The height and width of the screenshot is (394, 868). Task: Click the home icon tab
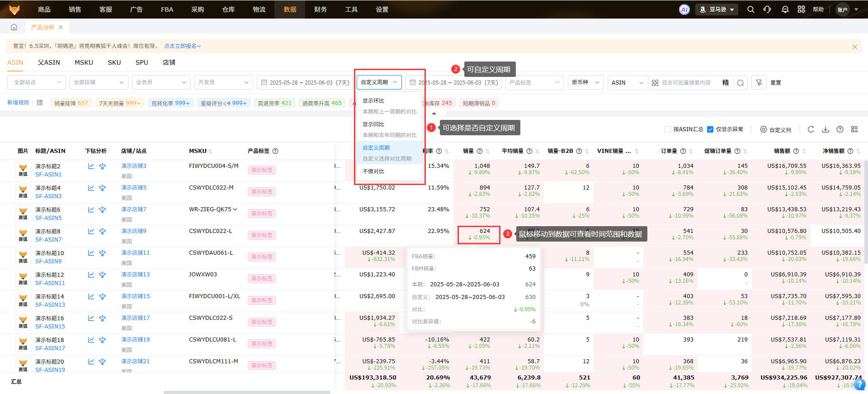[x=14, y=27]
